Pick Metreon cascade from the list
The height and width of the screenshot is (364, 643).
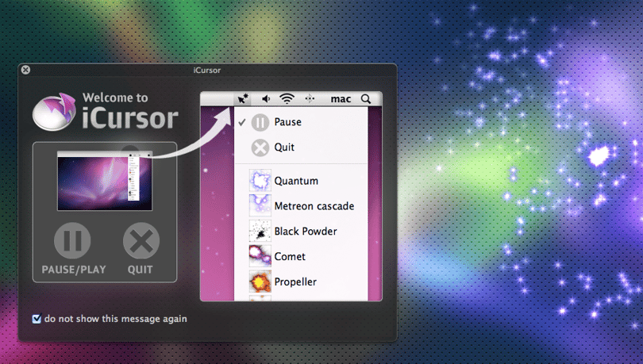point(314,206)
